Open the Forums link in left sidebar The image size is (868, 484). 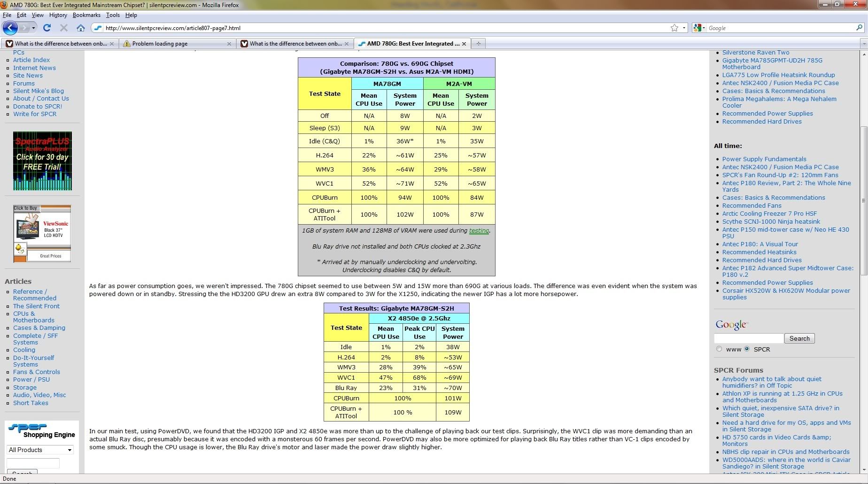pos(24,84)
